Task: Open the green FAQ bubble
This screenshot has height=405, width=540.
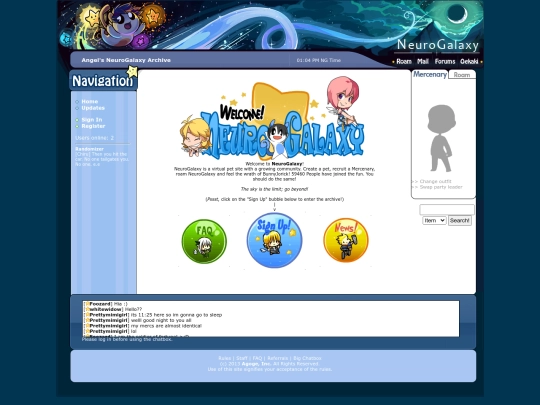Action: tap(204, 241)
